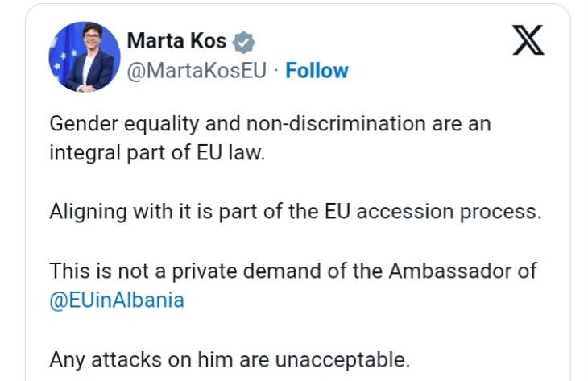588x381 pixels.
Task: Open the @EUinAlbania mention
Action: (x=117, y=300)
